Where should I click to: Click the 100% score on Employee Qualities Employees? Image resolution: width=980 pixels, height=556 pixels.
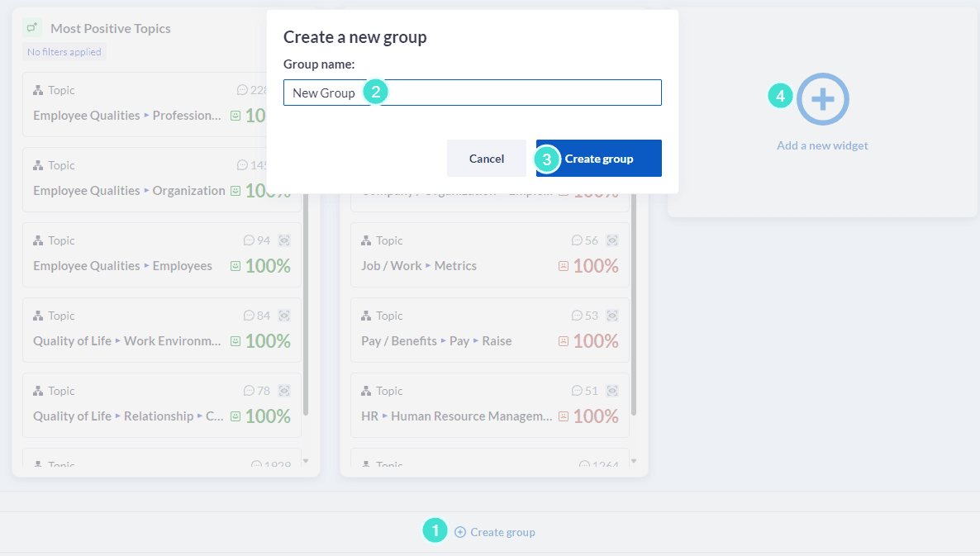coord(268,266)
